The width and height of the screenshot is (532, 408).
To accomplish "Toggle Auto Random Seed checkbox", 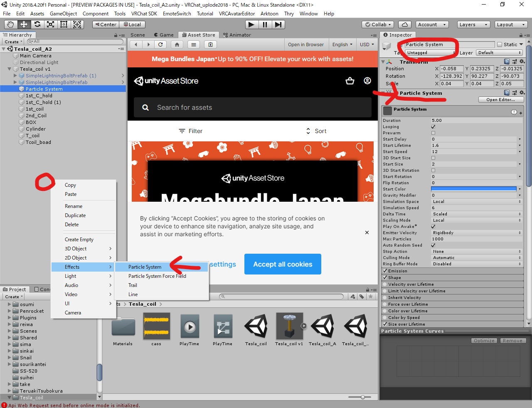I will [x=433, y=245].
